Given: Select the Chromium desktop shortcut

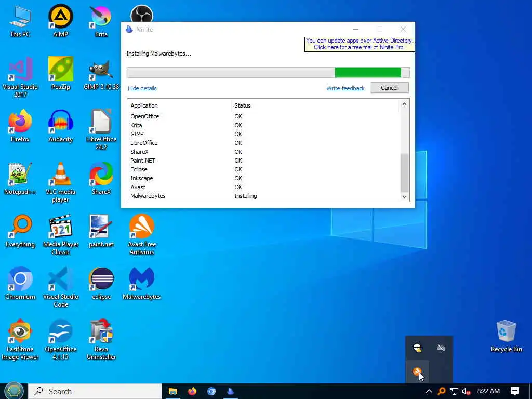Looking at the screenshot, I should (x=20, y=284).
